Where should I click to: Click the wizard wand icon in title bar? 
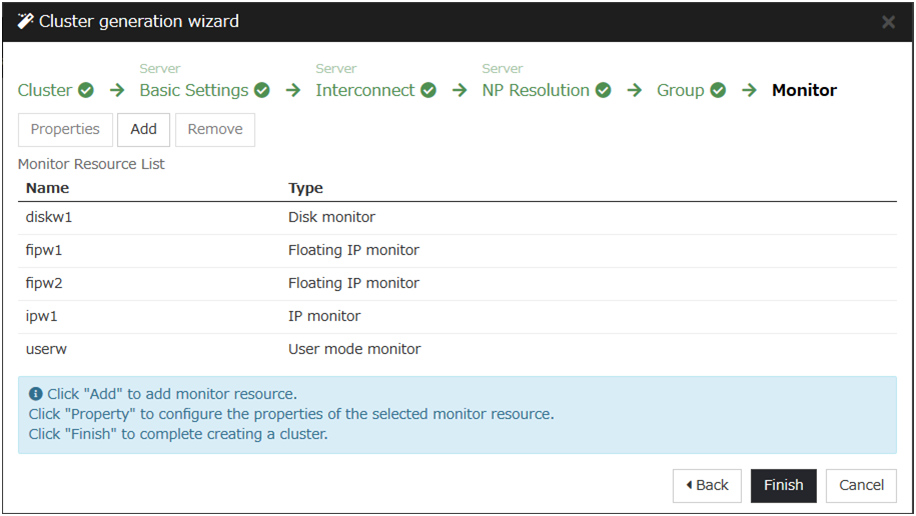25,21
